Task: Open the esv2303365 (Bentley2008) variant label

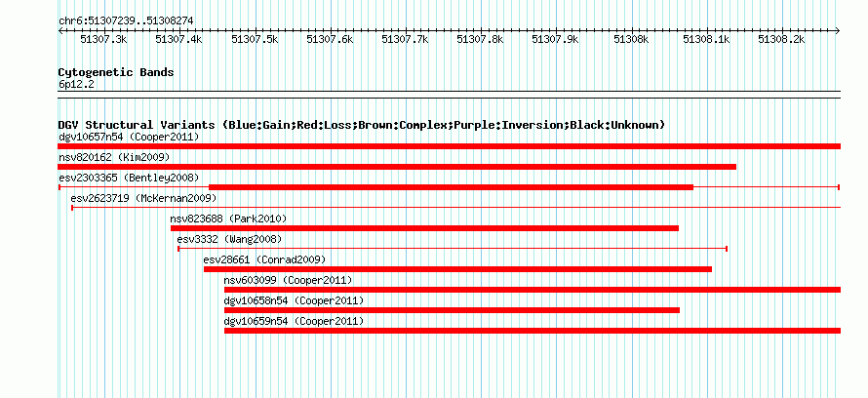Action: point(129,178)
